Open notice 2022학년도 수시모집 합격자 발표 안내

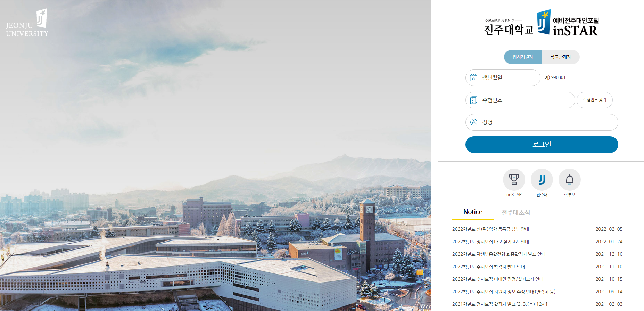(488, 267)
